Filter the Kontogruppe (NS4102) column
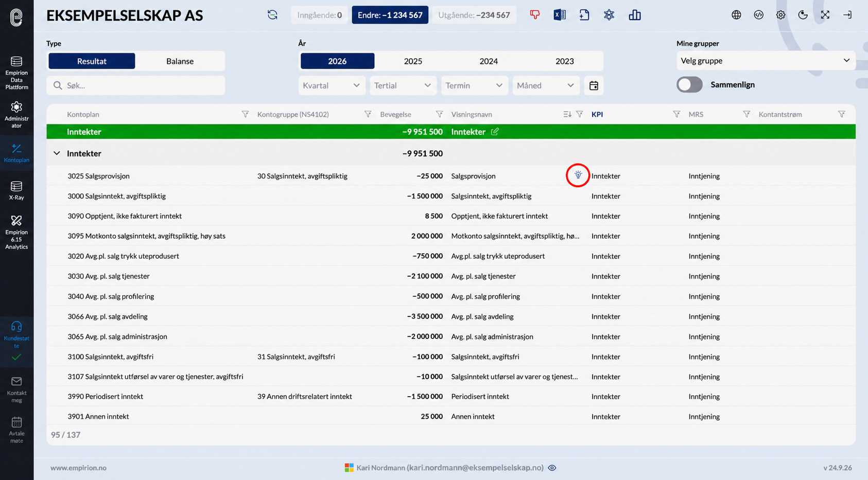Screen dimensions: 868x480 (x=368, y=114)
